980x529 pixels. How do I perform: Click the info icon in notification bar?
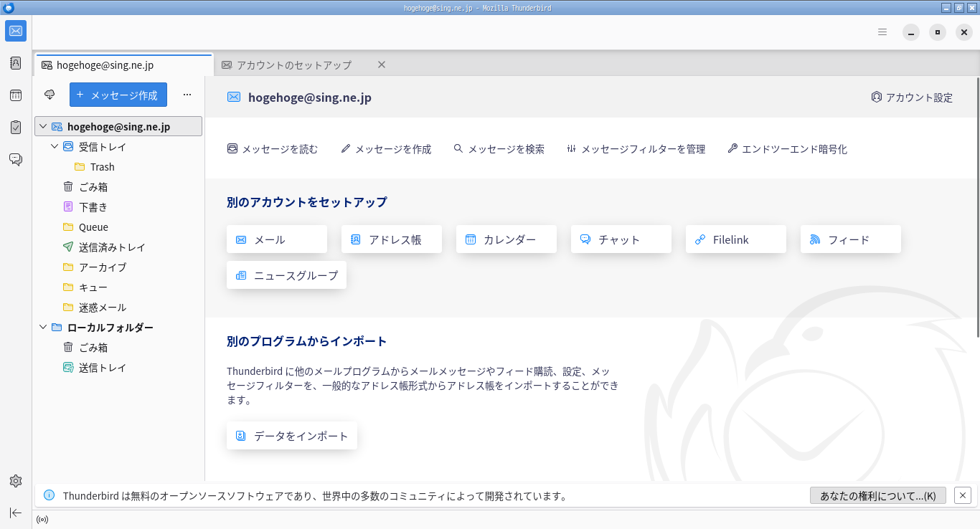tap(49, 495)
